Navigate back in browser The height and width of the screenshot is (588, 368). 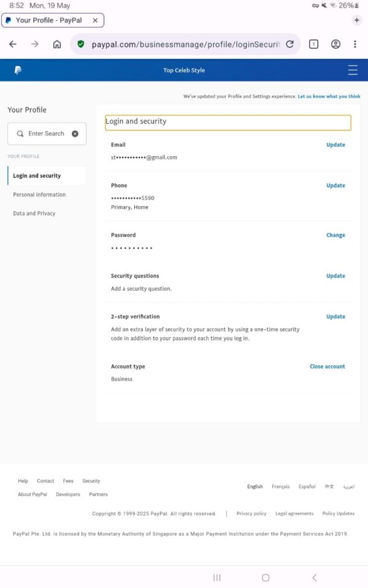[13, 44]
